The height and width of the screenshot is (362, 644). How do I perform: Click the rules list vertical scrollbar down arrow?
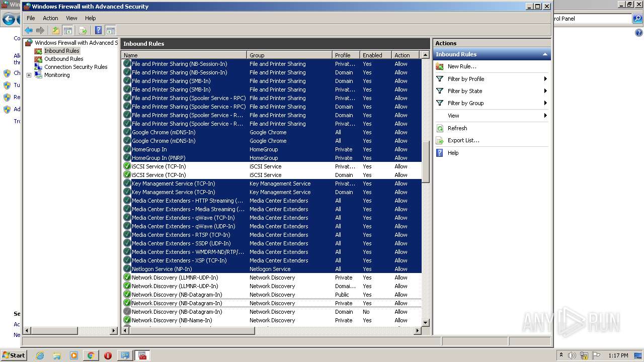coord(426,322)
